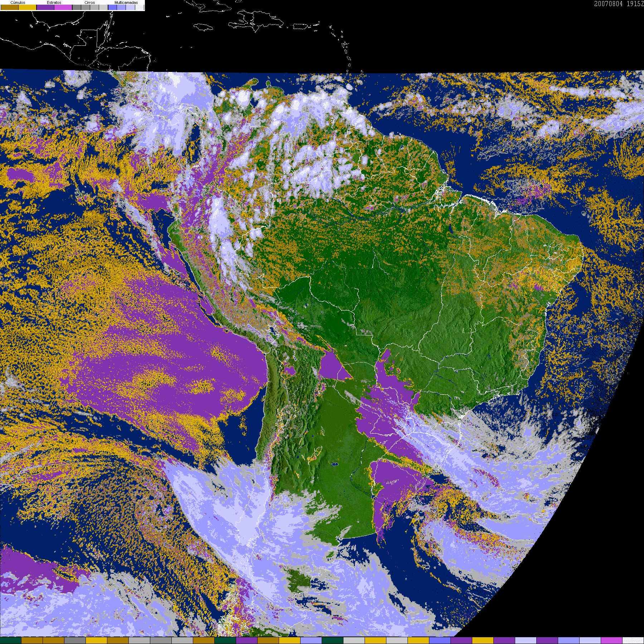Select leftmost dark green cell in bottom strip

tap(11, 640)
